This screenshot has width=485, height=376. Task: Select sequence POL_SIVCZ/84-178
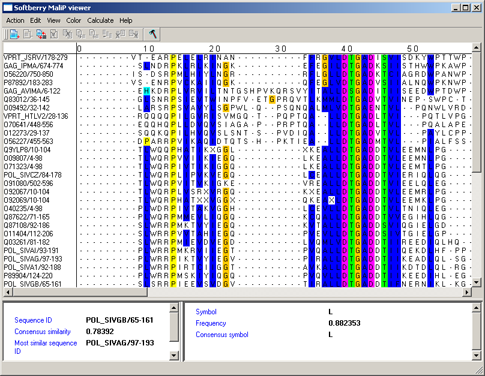coord(33,175)
